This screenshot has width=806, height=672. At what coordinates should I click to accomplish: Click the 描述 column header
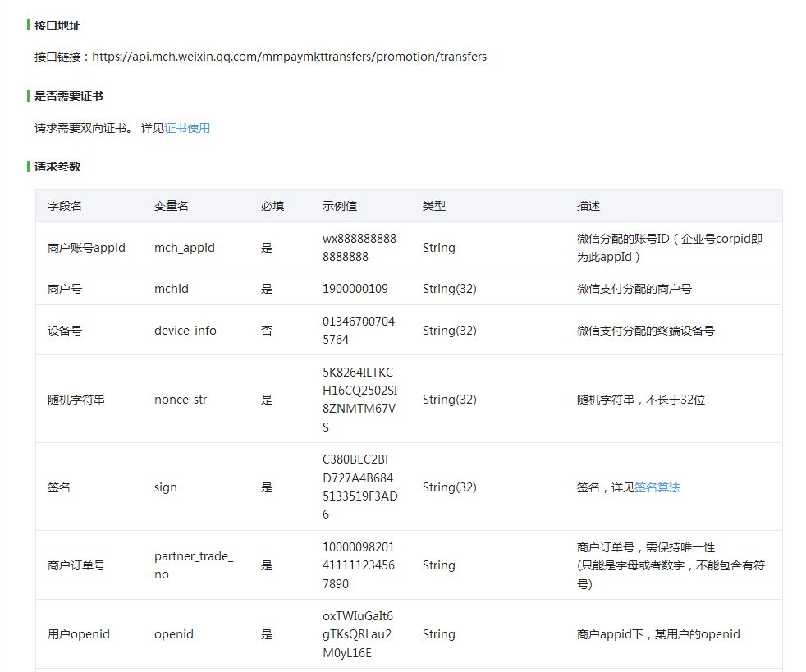(588, 206)
